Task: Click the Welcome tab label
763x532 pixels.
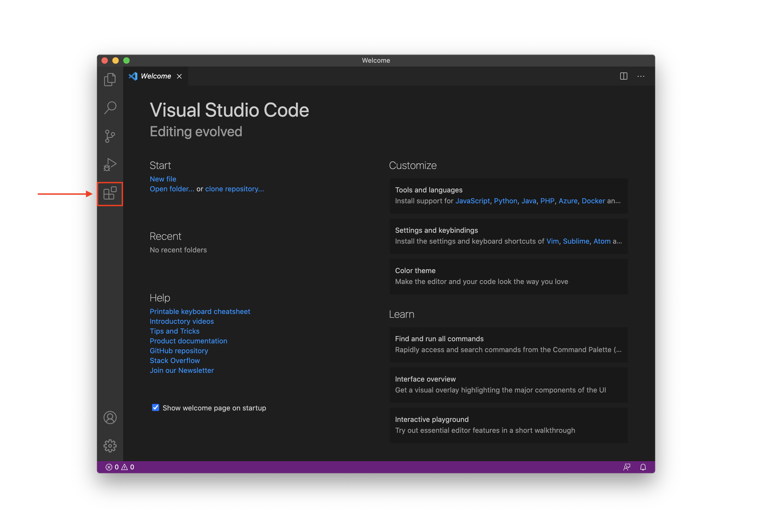Action: click(x=156, y=76)
